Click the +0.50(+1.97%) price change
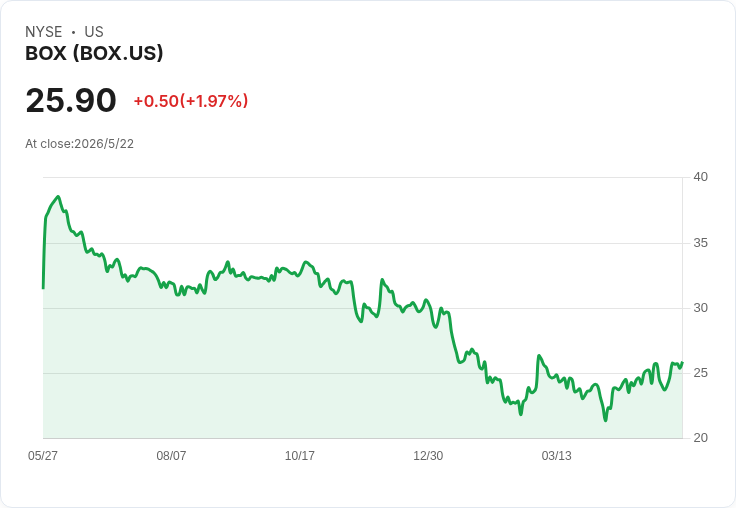The width and height of the screenshot is (736, 508). point(191,101)
